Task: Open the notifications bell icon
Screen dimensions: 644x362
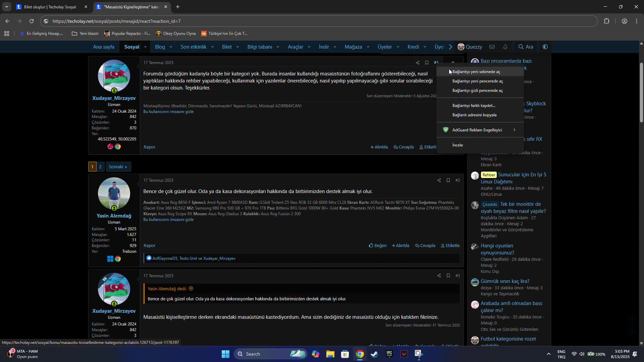Action: pos(505,47)
